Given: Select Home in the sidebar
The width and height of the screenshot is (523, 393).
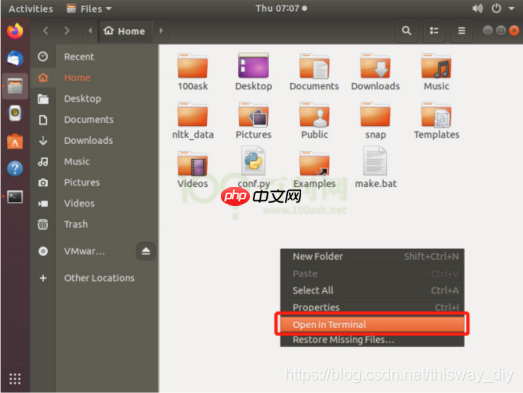Looking at the screenshot, I should coord(94,78).
